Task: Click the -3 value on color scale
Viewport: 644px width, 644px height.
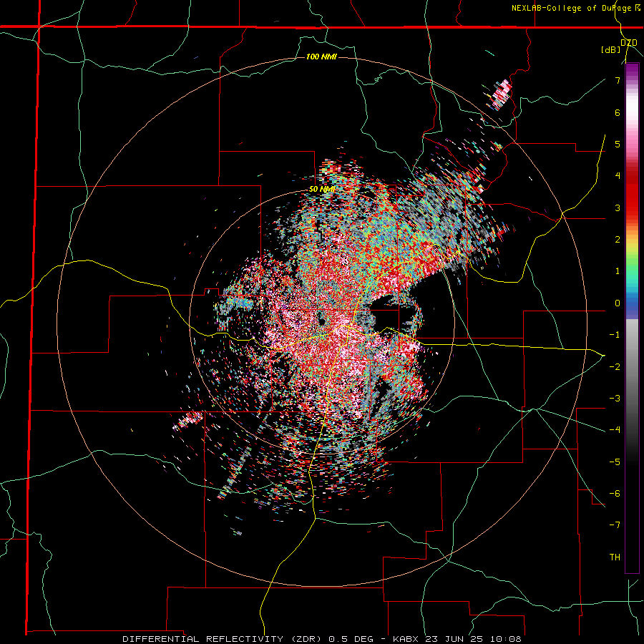Action: click(615, 398)
